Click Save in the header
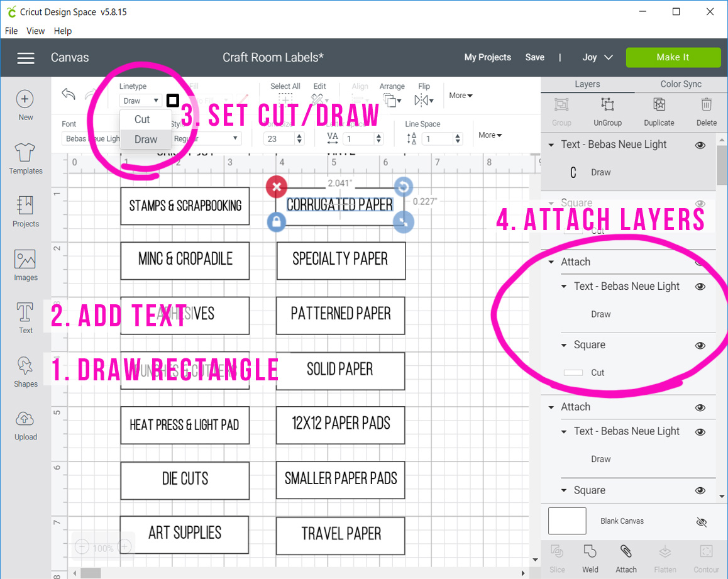This screenshot has width=728, height=579. click(x=535, y=58)
